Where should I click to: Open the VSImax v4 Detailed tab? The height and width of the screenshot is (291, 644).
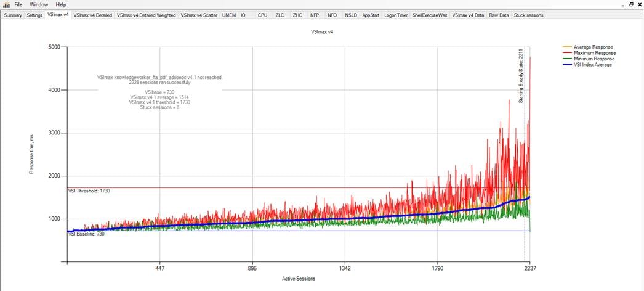pyautogui.click(x=93, y=15)
